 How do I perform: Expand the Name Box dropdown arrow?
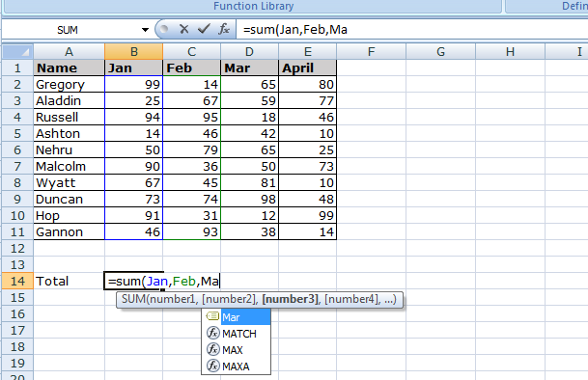[x=145, y=30]
